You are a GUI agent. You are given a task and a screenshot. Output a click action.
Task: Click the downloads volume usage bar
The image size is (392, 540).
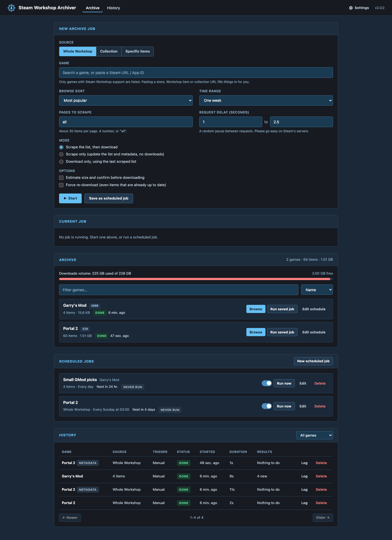[x=196, y=279]
